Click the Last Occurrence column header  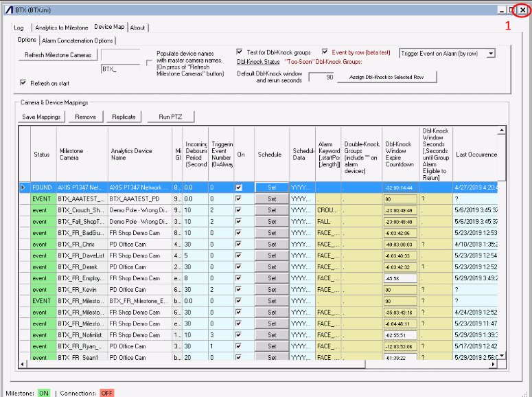[475, 154]
